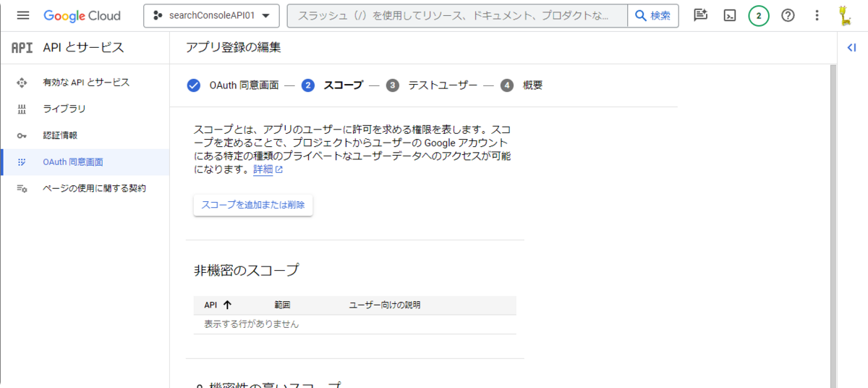Click the API sort arrow icon

[x=227, y=305]
